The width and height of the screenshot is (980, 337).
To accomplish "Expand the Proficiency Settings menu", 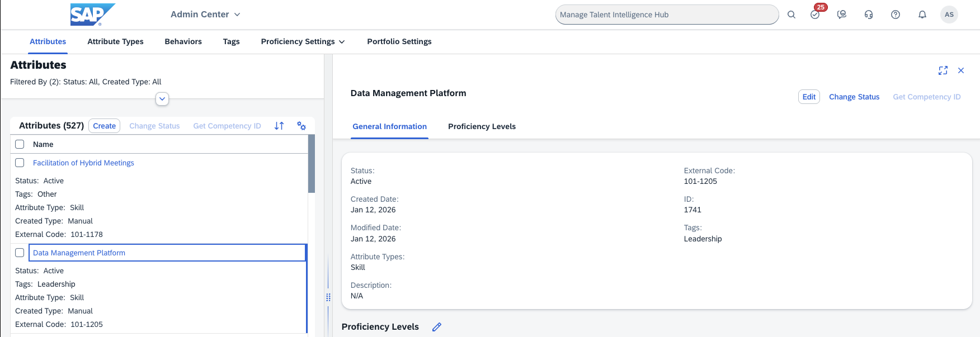I will coord(303,41).
